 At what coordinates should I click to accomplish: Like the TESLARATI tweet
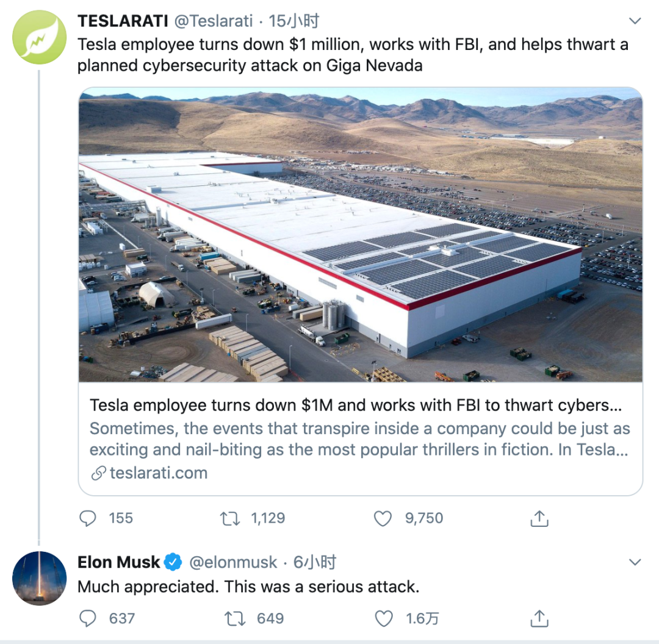coord(383,518)
